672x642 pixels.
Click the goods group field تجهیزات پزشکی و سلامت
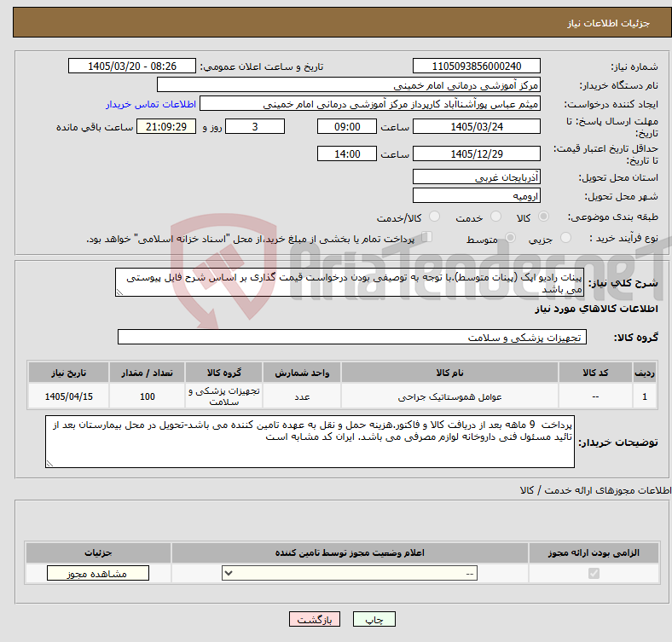pyautogui.click(x=352, y=337)
